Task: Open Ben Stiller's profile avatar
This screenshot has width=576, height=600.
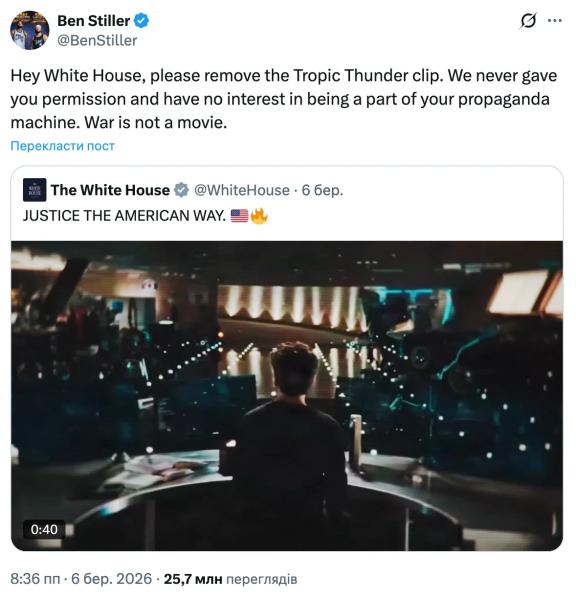Action: pyautogui.click(x=29, y=31)
